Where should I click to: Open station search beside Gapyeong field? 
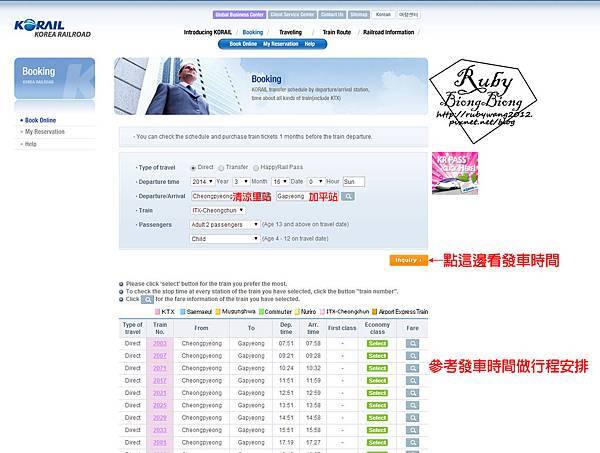coord(348,196)
